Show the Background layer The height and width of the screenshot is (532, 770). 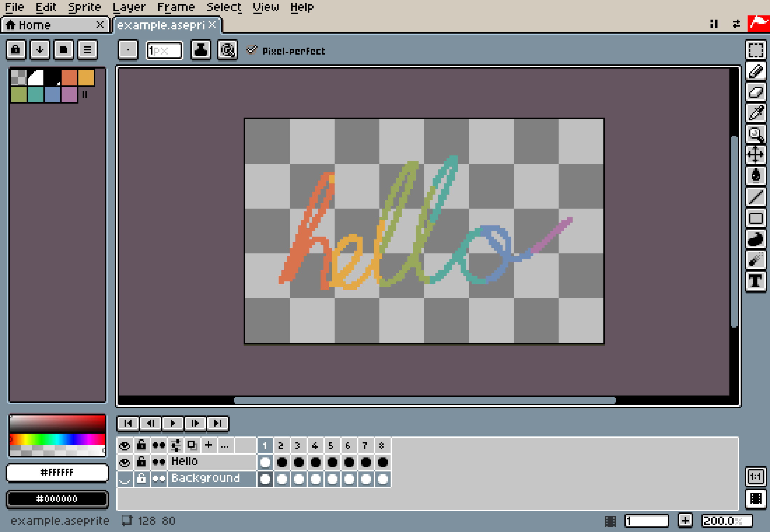pyautogui.click(x=125, y=479)
